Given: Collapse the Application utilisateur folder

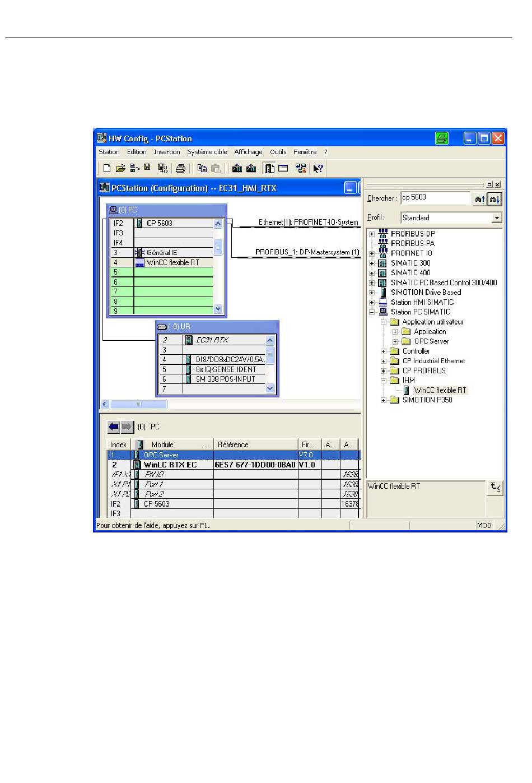Looking at the screenshot, I should (x=384, y=322).
